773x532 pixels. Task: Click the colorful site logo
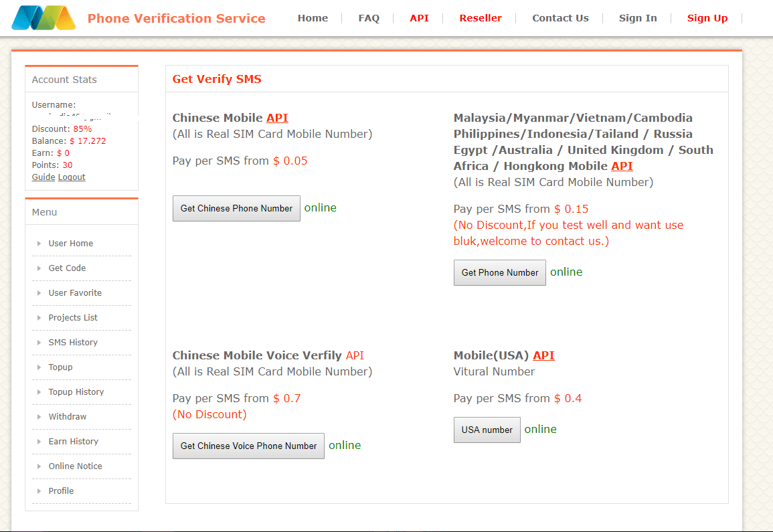(44, 18)
